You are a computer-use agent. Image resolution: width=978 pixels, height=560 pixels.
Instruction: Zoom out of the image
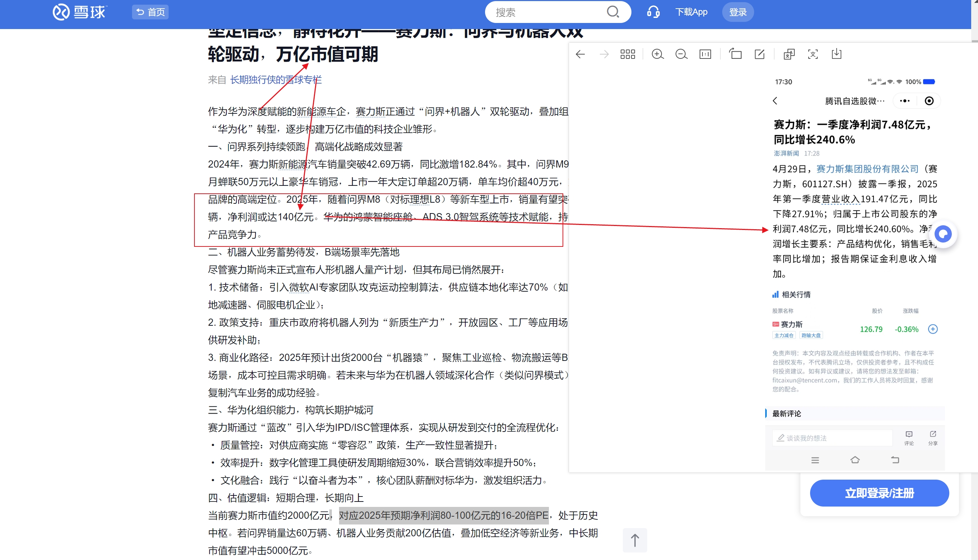point(682,54)
